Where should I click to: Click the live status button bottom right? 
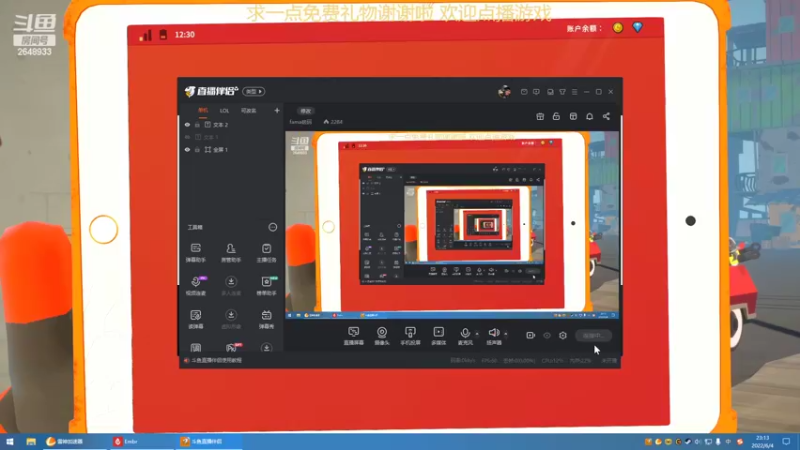pos(593,335)
